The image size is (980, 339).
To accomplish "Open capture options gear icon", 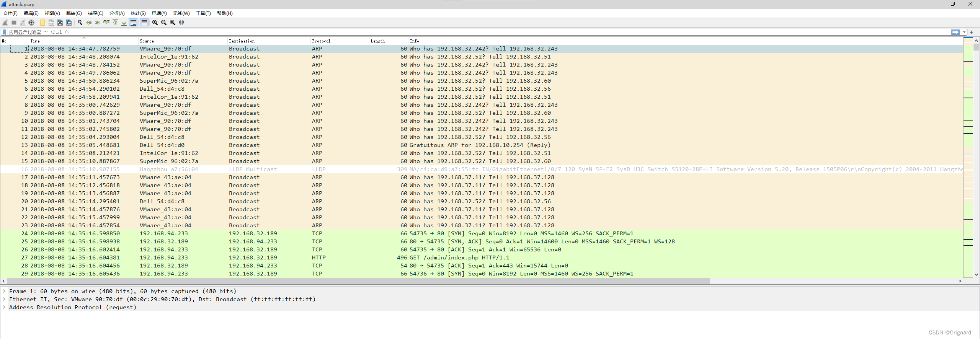I will click(31, 23).
